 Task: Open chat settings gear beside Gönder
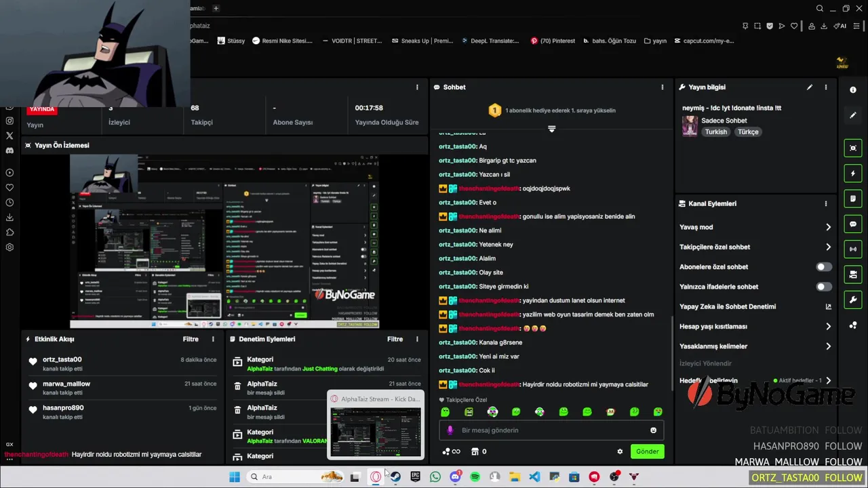pyautogui.click(x=620, y=451)
